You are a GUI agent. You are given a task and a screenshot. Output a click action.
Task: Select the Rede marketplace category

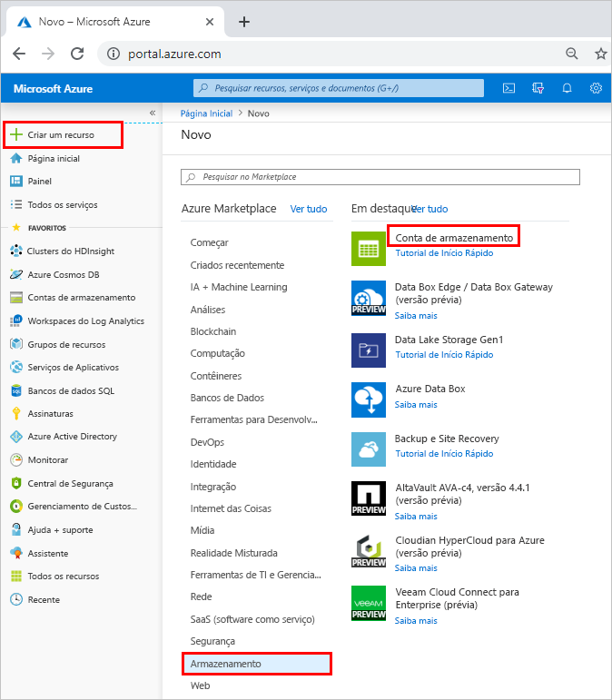tap(201, 596)
